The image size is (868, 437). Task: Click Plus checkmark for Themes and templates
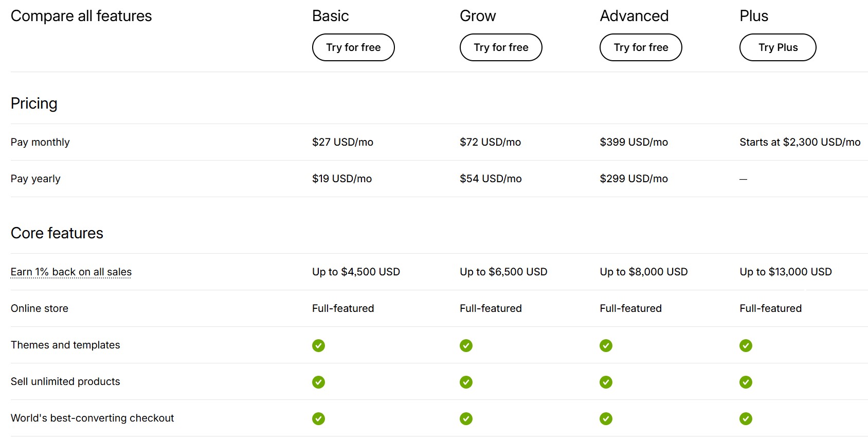coord(746,345)
